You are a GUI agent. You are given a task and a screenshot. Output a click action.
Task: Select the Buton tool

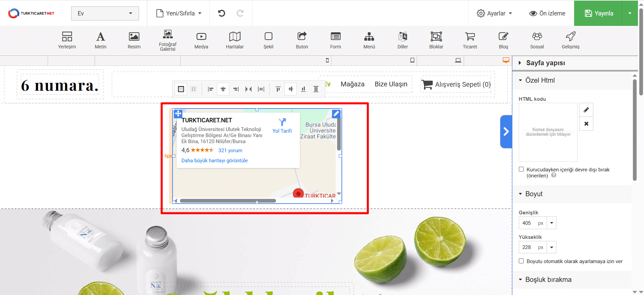point(302,40)
